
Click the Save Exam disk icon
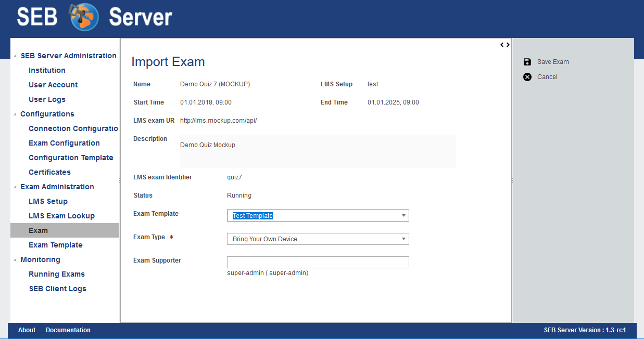tap(527, 62)
